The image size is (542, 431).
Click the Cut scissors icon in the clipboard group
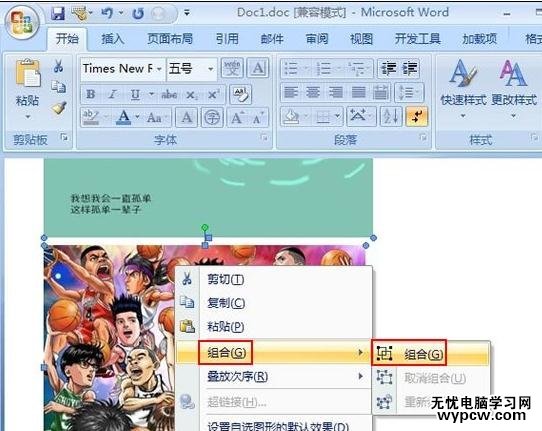pos(58,66)
